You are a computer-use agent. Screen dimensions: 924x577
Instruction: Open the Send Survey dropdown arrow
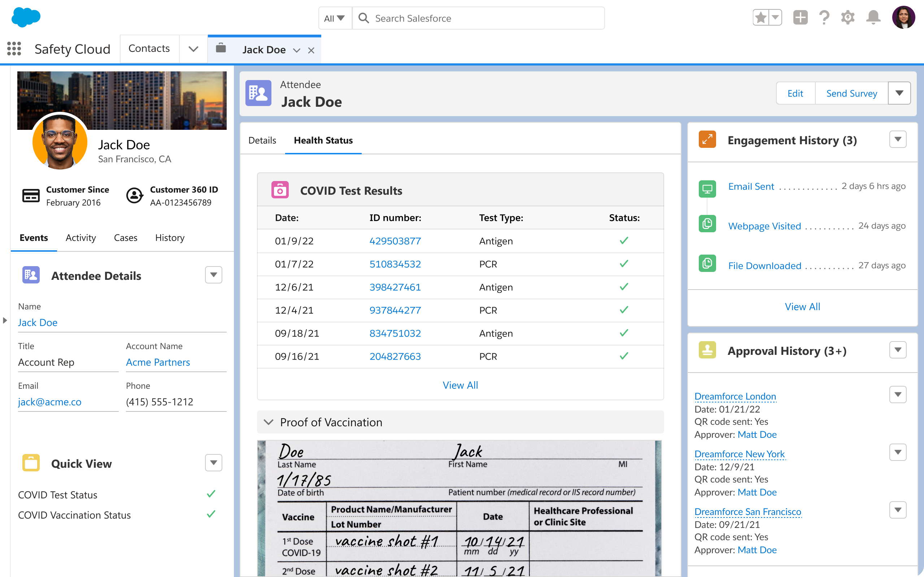[900, 93]
